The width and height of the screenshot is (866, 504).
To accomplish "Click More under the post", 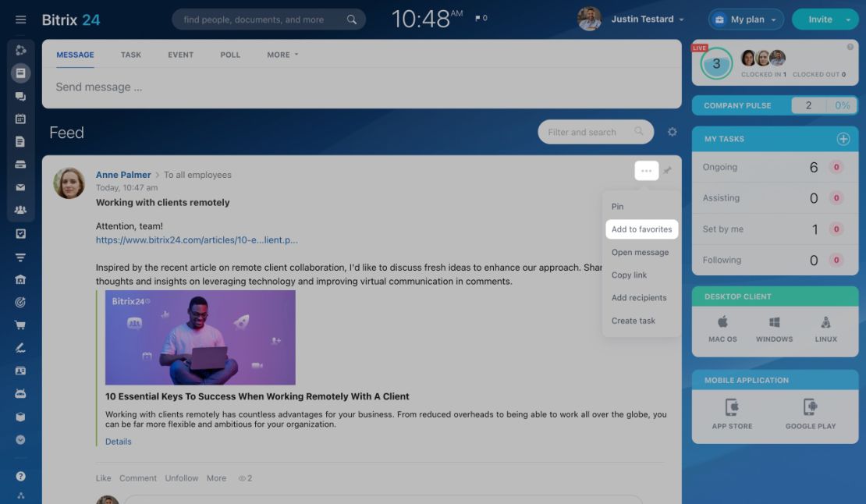I will tap(217, 478).
